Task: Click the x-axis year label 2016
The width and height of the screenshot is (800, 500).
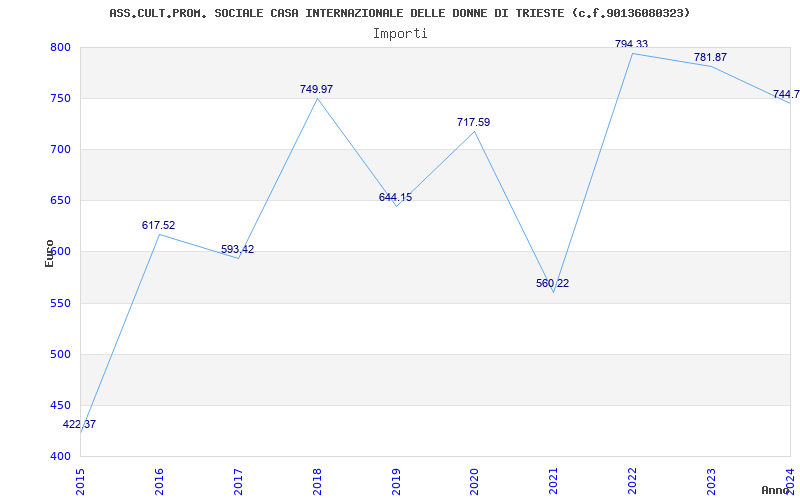Action: 159,481
